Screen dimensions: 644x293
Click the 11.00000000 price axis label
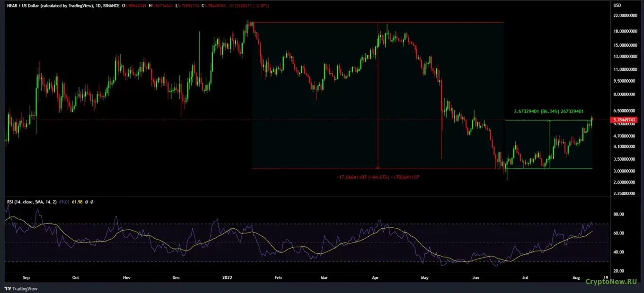pyautogui.click(x=626, y=69)
